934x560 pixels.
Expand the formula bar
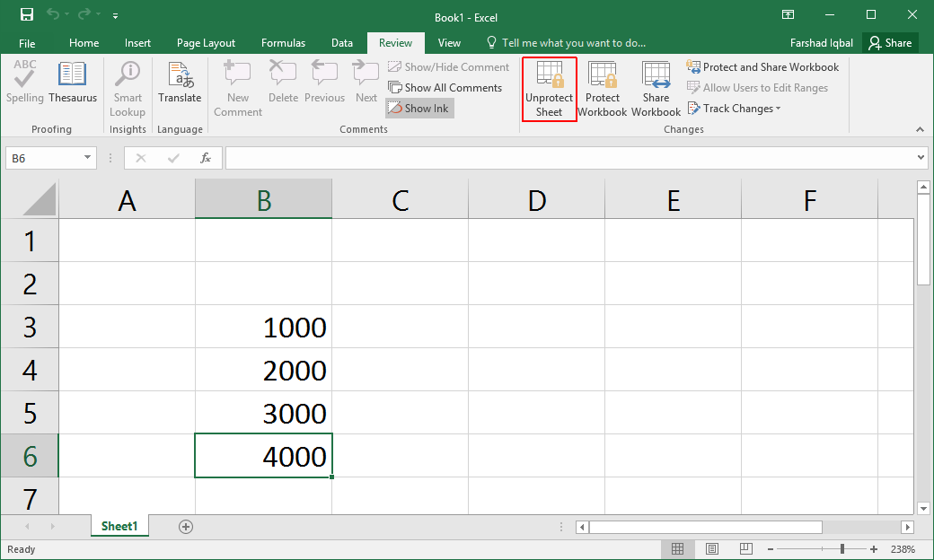tap(921, 158)
